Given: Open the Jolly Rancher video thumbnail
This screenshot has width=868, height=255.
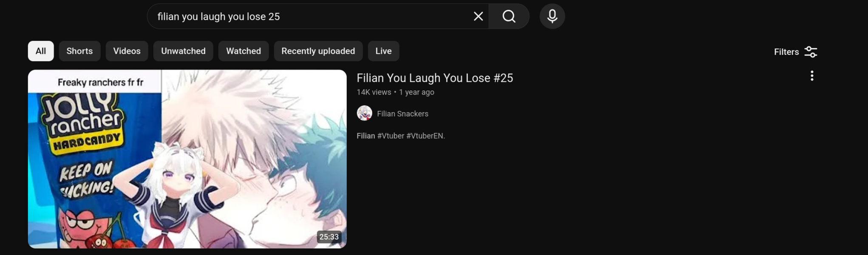Looking at the screenshot, I should click(x=187, y=159).
